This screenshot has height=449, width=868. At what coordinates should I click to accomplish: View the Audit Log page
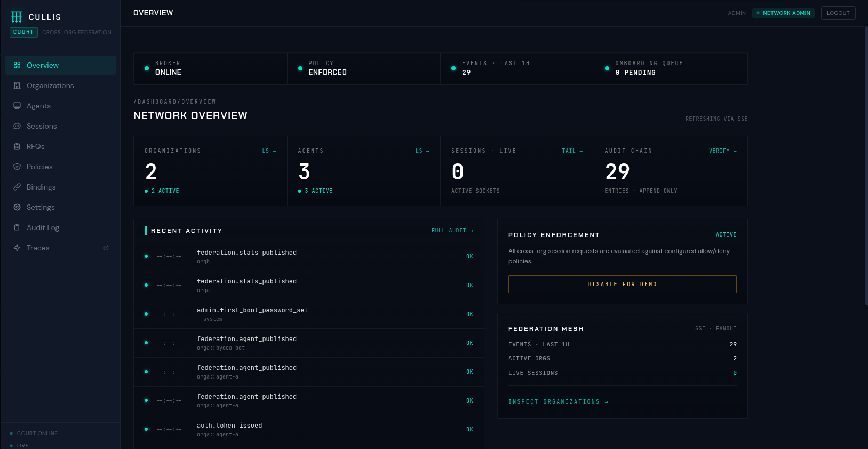(x=60, y=227)
